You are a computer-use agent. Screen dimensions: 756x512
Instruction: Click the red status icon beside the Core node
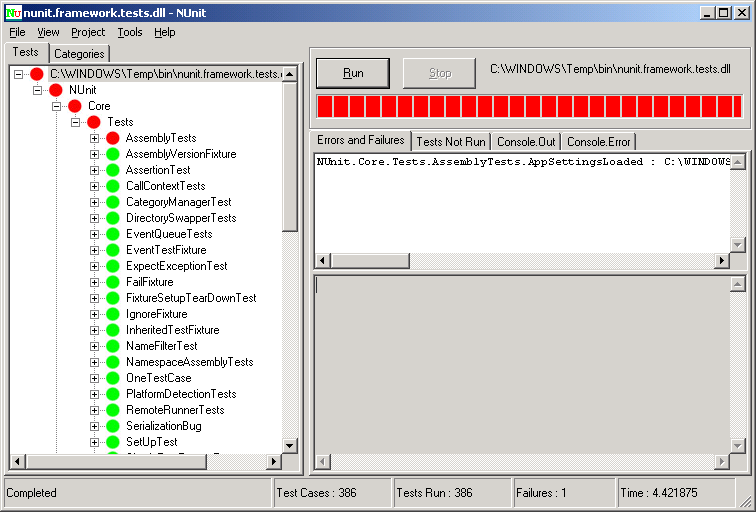pyautogui.click(x=75, y=106)
